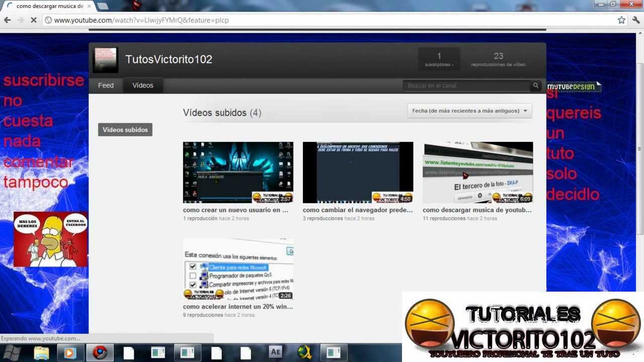The image size is (644, 362).
Task: Play the 2:57 video thumbnail
Action: [238, 172]
